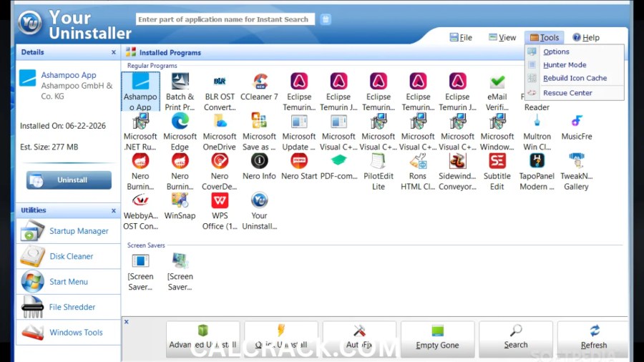The image size is (644, 362).
Task: Close the bottom toolbar panel
Action: tap(127, 322)
